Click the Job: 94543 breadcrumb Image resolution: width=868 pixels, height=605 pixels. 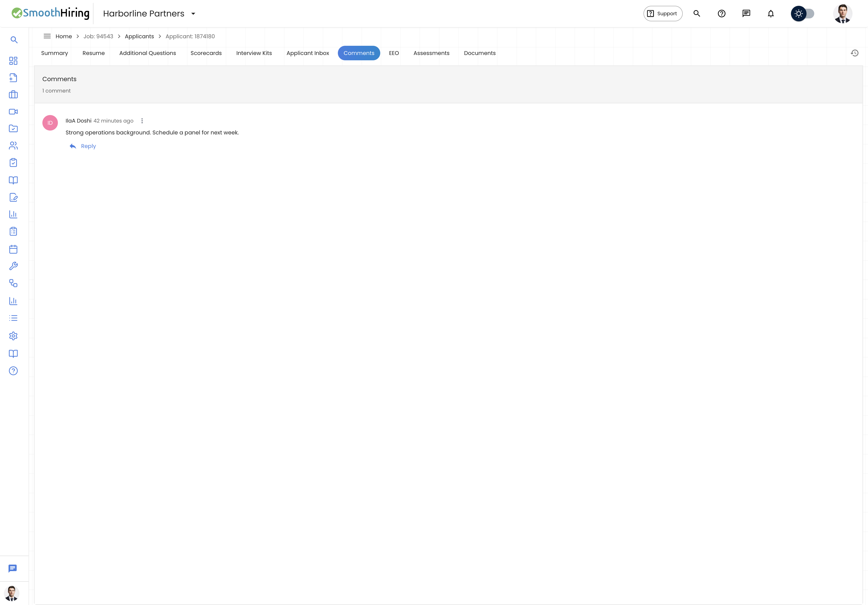pos(98,36)
